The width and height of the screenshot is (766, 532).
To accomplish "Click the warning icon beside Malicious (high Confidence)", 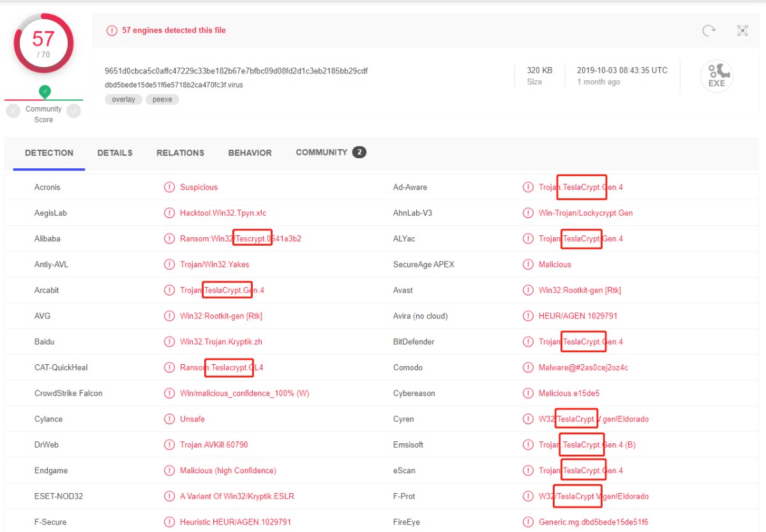I will [169, 471].
